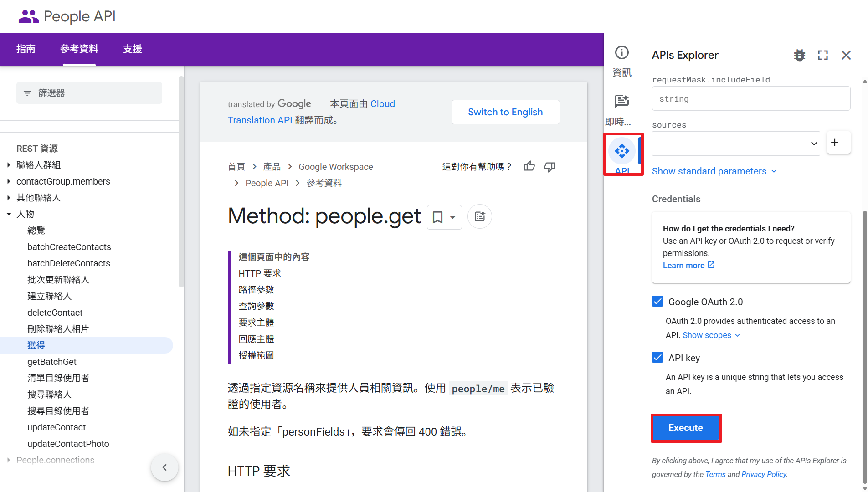
Task: Click the thumbs up helpful icon
Action: tap(529, 166)
